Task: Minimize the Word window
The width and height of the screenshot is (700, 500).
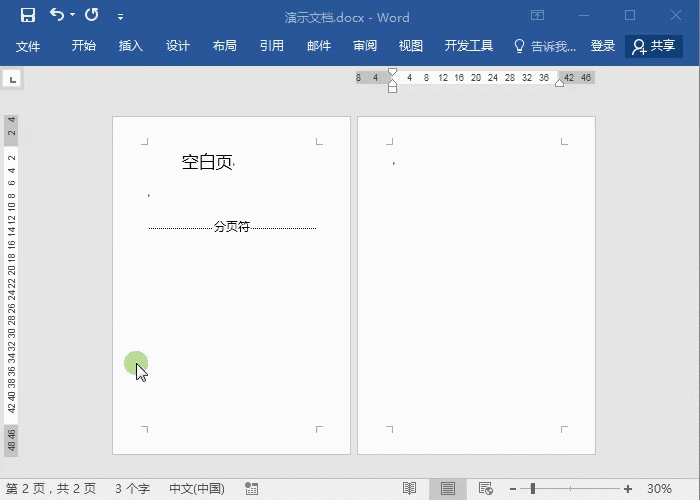Action: click(584, 16)
